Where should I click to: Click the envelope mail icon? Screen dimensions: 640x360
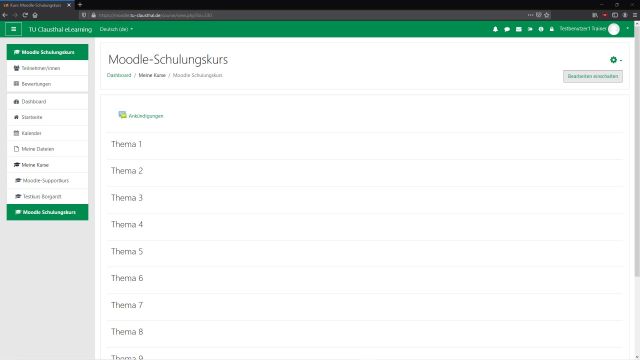[518, 29]
